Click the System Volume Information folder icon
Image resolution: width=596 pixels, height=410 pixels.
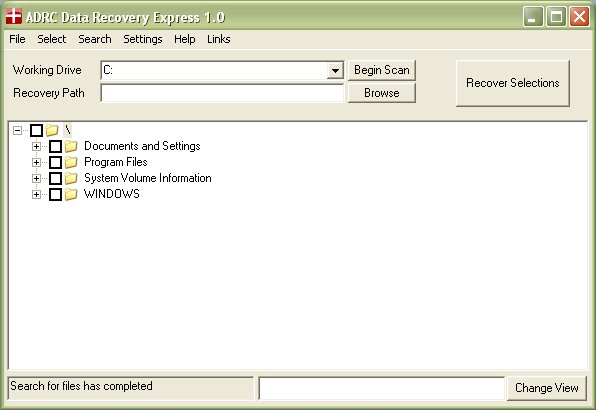point(71,178)
